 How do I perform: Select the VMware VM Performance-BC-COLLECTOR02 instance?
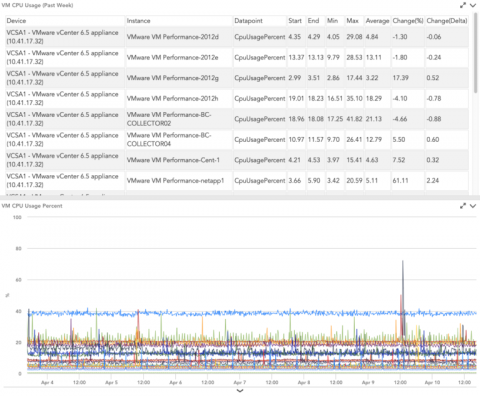pyautogui.click(x=169, y=119)
